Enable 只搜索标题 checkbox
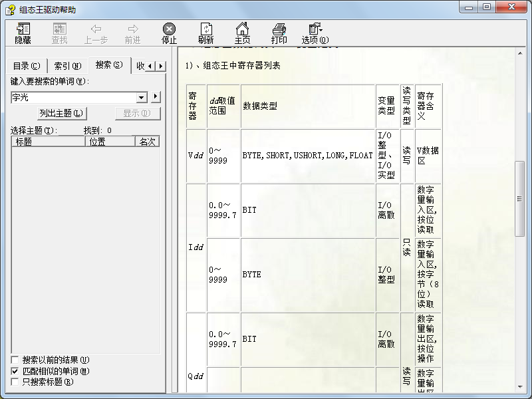532x399 pixels. pos(15,382)
